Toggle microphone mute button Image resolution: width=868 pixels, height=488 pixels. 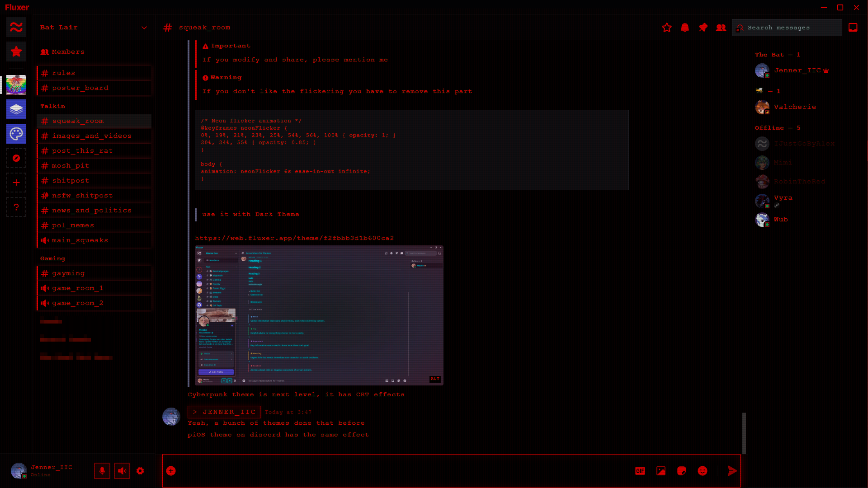(x=102, y=471)
